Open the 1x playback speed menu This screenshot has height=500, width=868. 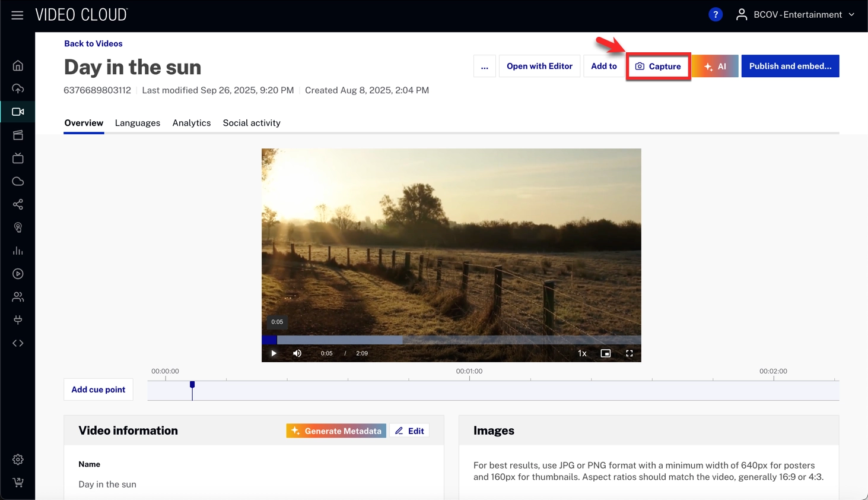pyautogui.click(x=582, y=353)
